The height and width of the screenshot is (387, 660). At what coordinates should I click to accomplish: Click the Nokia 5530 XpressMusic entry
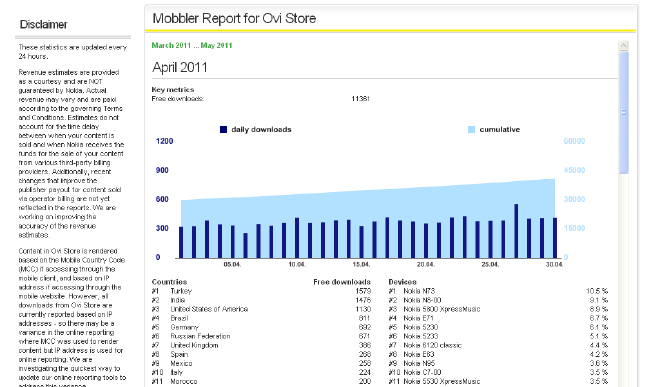[x=442, y=382]
